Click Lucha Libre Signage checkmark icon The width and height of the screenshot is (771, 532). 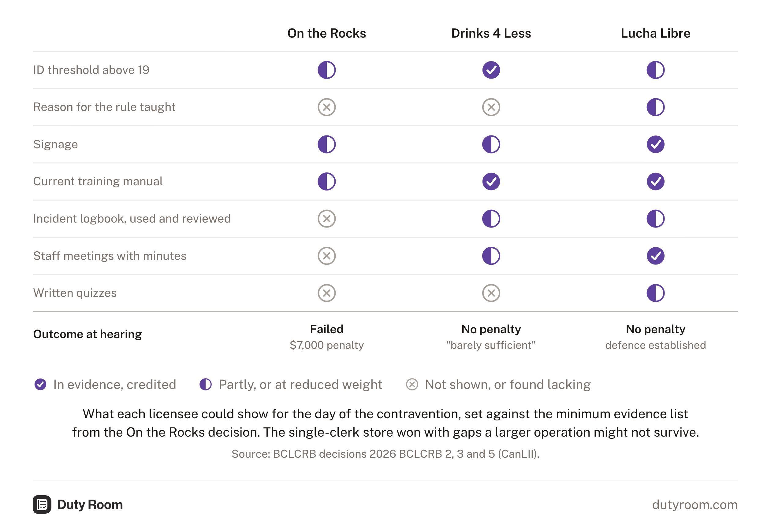655,144
